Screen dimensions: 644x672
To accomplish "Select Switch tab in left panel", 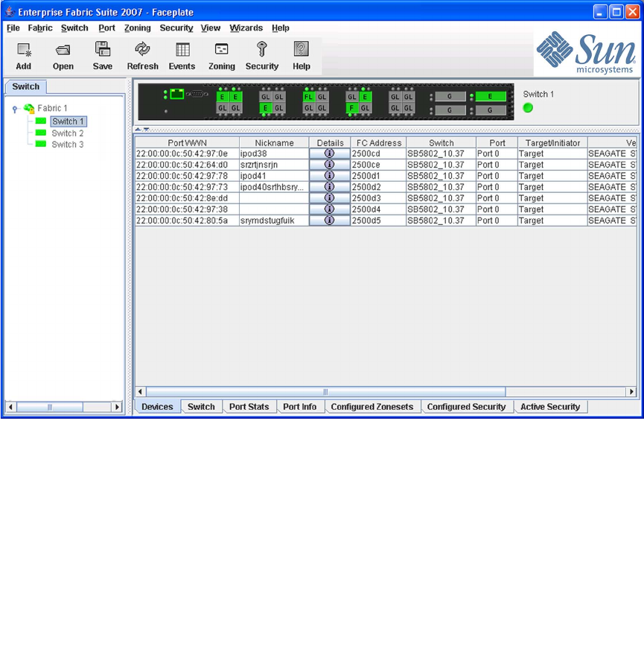I will click(26, 86).
